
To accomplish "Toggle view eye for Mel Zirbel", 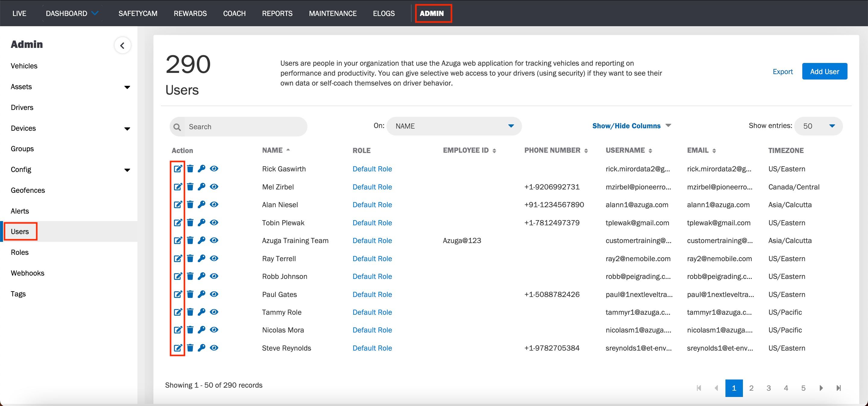I will (214, 186).
